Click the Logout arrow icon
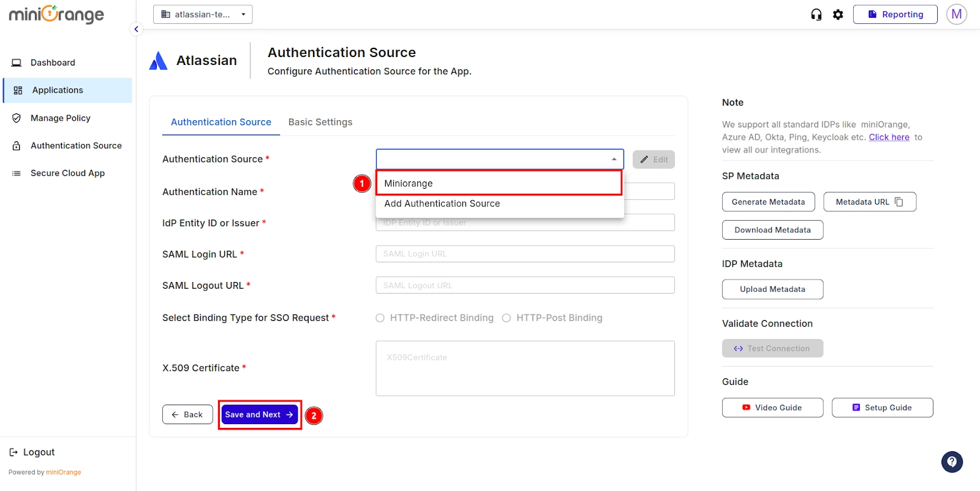The image size is (980, 491). click(13, 452)
